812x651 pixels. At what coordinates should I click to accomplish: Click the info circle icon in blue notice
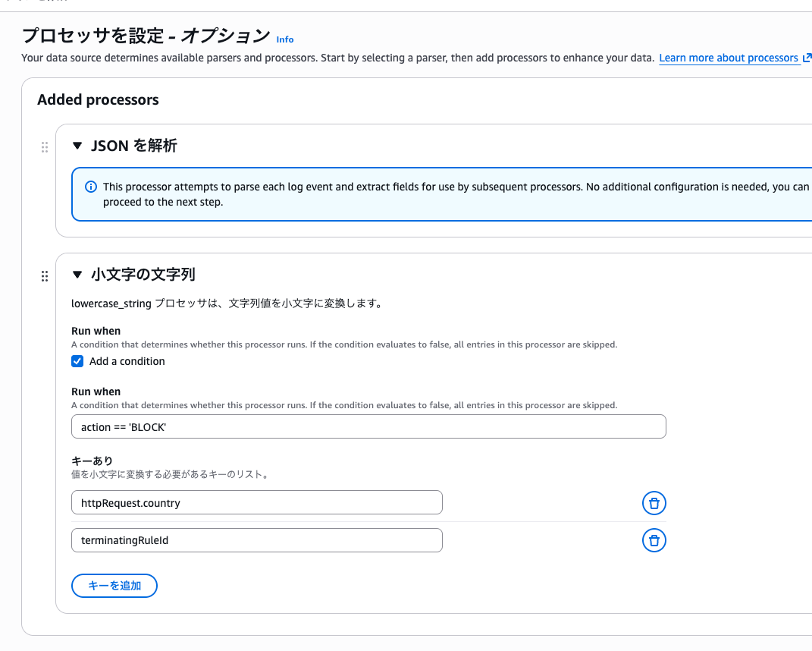pos(91,187)
